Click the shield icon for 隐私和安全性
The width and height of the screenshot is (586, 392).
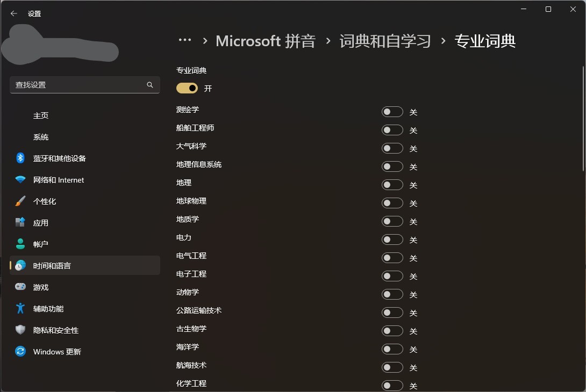20,330
